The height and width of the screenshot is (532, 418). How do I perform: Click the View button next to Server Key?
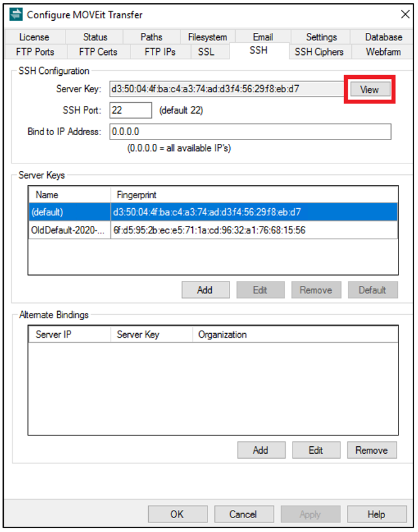coord(369,90)
